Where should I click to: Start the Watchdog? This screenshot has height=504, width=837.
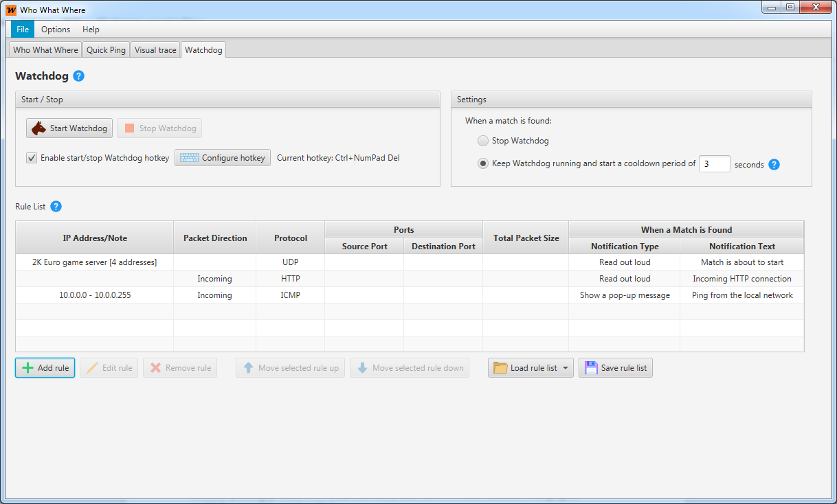pyautogui.click(x=69, y=128)
